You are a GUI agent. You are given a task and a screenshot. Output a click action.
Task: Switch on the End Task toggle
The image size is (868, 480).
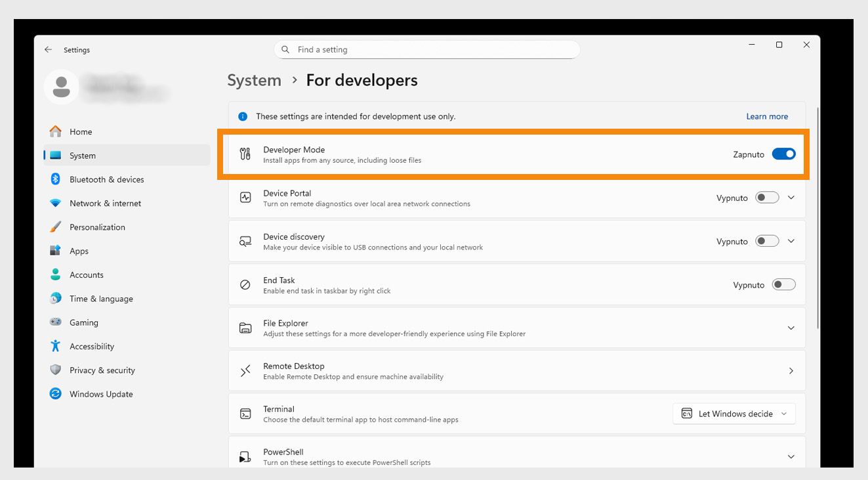coord(783,285)
